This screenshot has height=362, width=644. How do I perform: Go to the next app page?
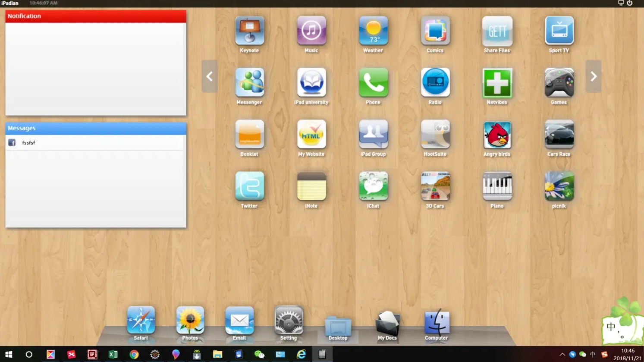click(x=594, y=76)
